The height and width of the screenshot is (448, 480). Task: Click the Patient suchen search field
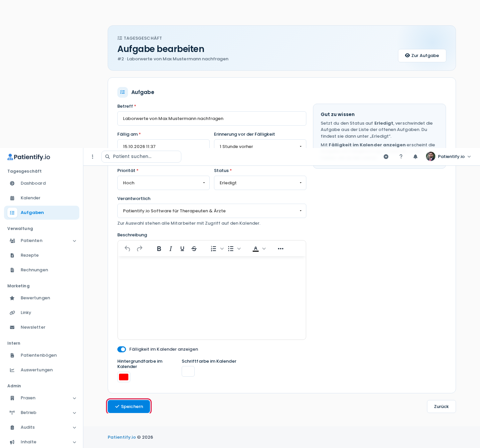[141, 157]
